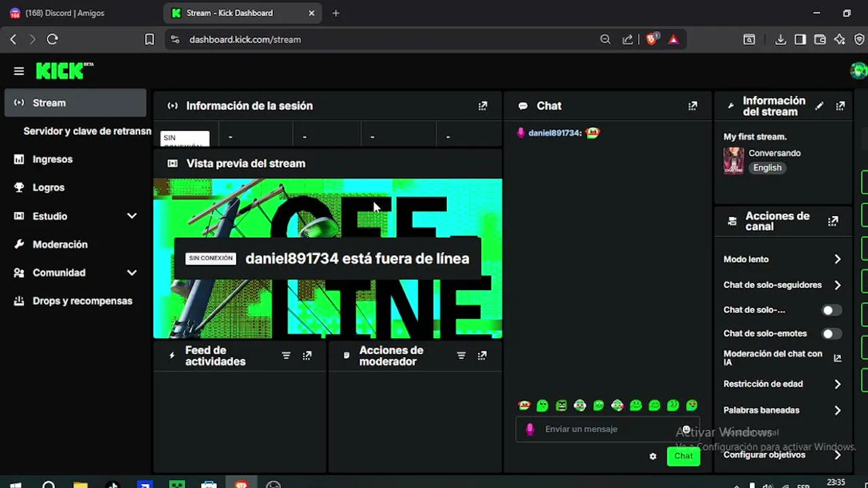Image resolution: width=868 pixels, height=488 pixels.
Task: Click the green Chat send button
Action: point(683,456)
